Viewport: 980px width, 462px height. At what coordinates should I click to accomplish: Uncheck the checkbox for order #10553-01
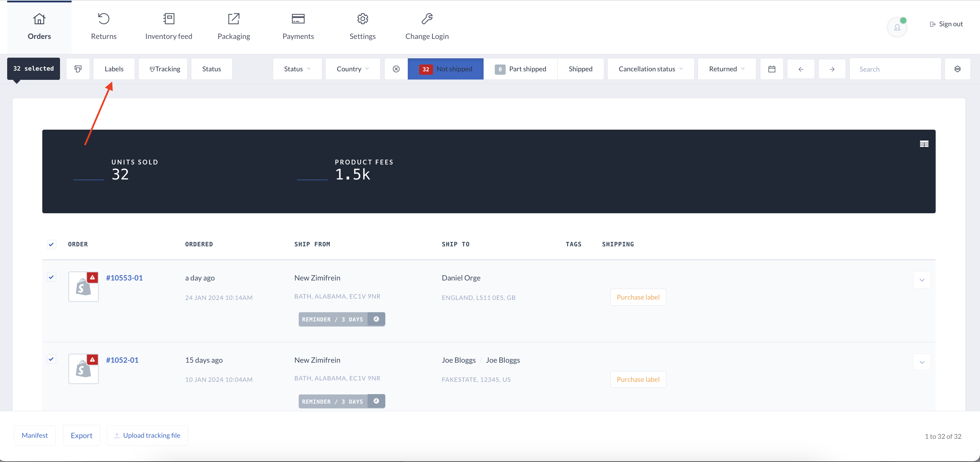click(x=51, y=277)
